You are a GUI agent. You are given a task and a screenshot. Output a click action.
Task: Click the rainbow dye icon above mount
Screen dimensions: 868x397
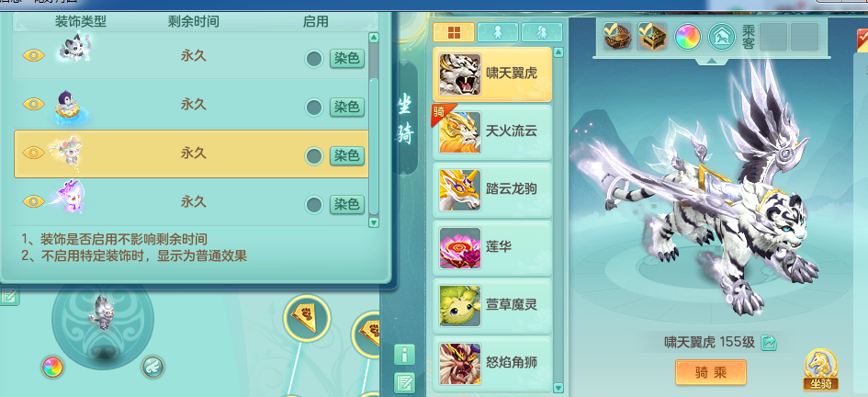(688, 37)
